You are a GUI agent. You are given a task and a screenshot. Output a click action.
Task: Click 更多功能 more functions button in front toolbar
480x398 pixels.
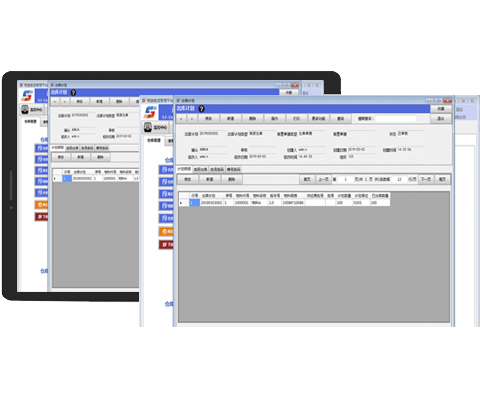318,119
